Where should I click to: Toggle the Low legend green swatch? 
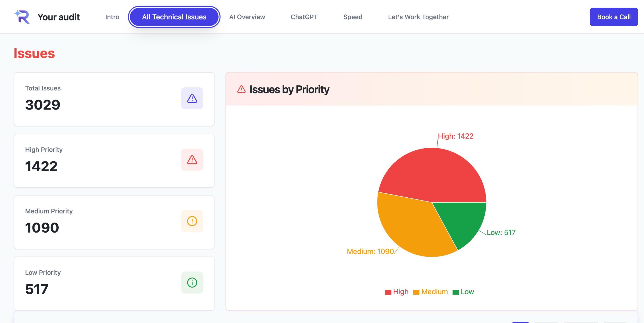tap(455, 292)
